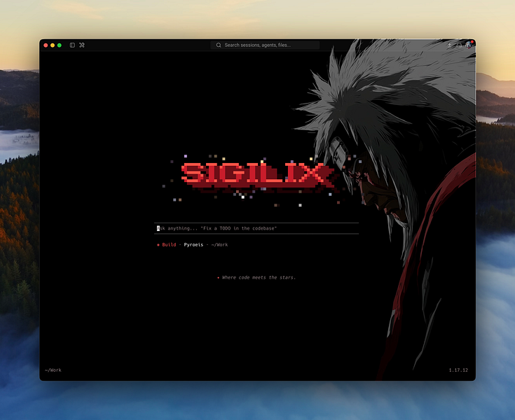This screenshot has width=515, height=420.
Task: Click the sparkle plus icon in title bar
Action: point(450,45)
